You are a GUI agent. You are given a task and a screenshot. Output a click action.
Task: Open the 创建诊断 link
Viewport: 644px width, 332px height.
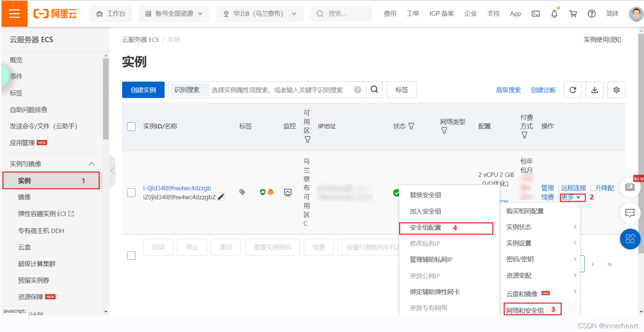pyautogui.click(x=543, y=90)
